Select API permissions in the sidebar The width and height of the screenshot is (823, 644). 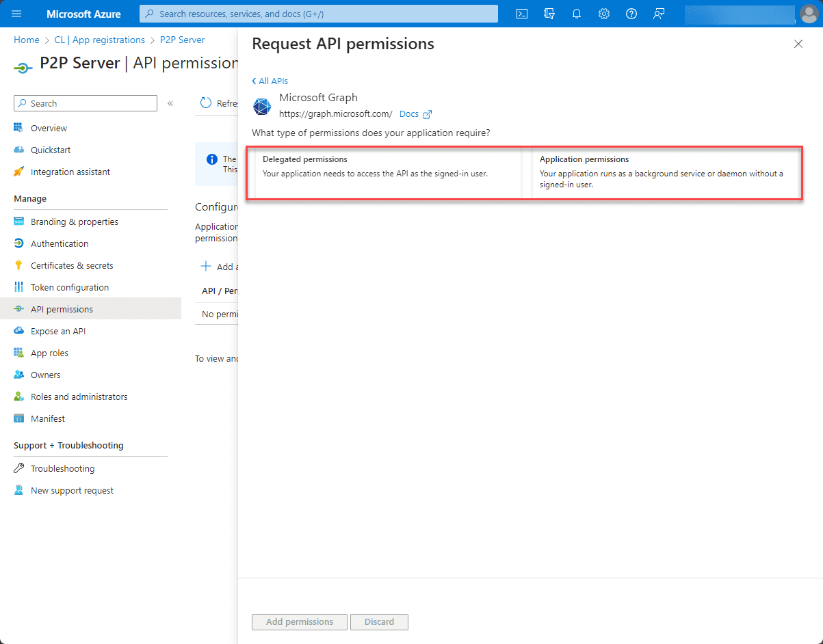coord(90,309)
